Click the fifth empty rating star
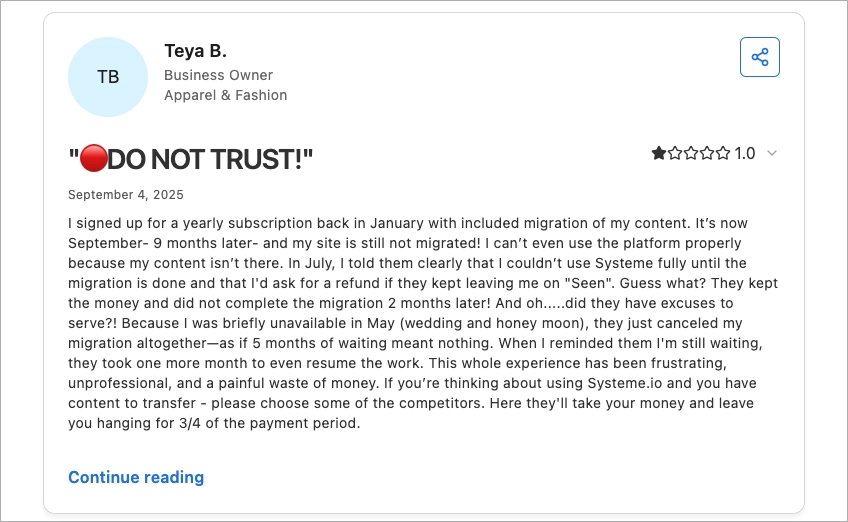 (x=723, y=154)
